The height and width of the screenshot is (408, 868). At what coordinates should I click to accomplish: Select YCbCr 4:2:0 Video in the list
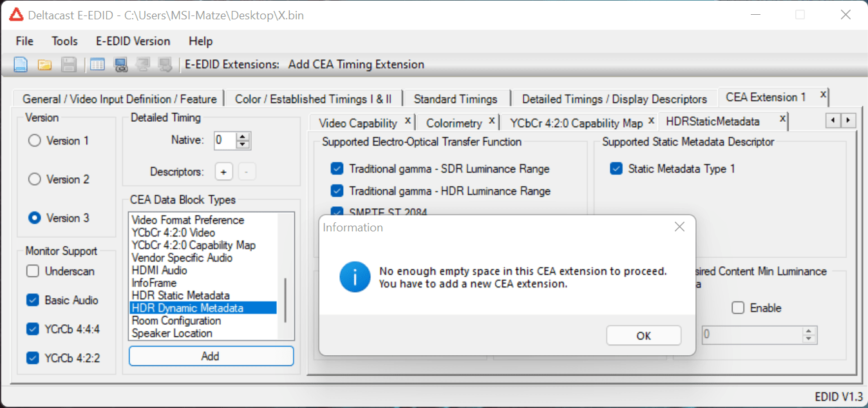[x=203, y=232]
